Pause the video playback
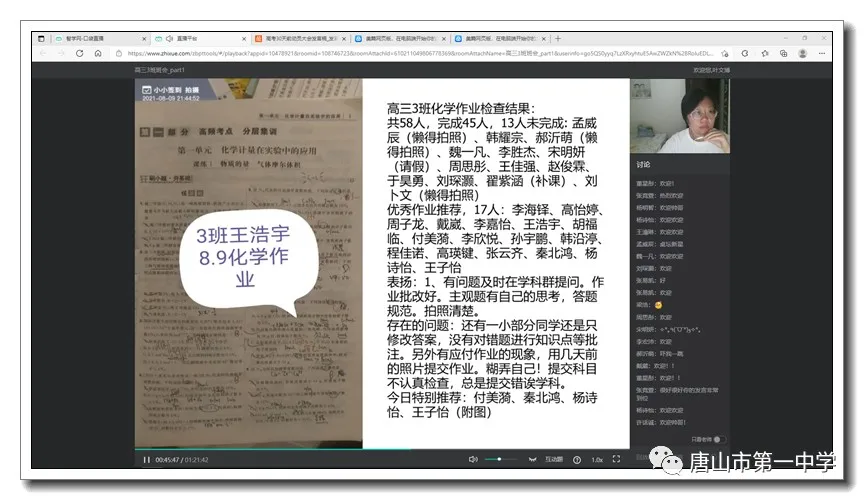This screenshot has width=864, height=500. click(146, 460)
